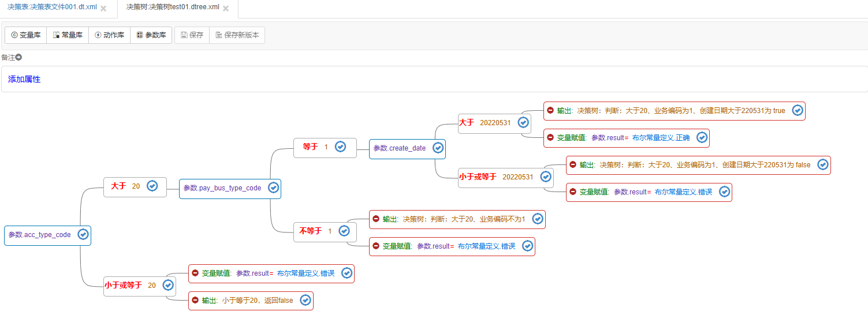This screenshot has width=868, height=315.
Task: Delete the 小于等于20，返回false output action via red minus icon
Action: (x=195, y=300)
